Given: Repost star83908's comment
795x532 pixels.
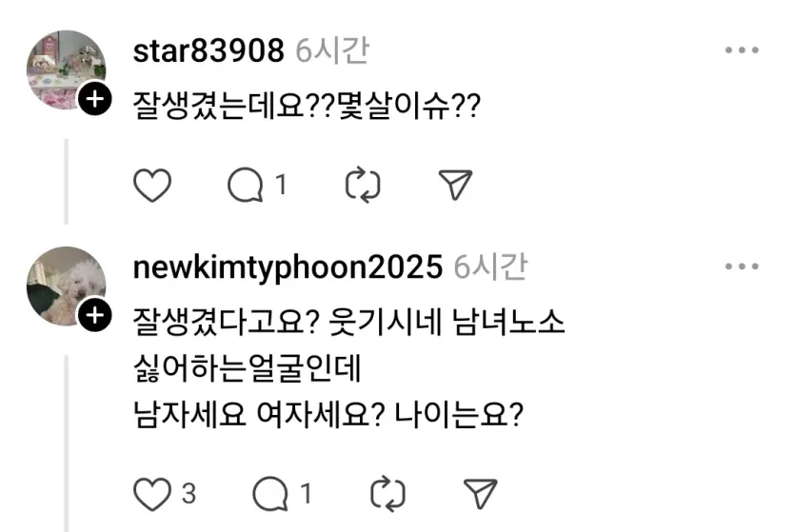Looking at the screenshot, I should 363,185.
